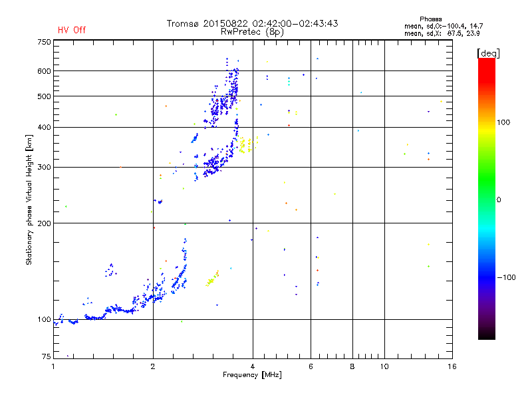Click the x-axis tick label '2'
Viewport: 532px width, 399px height.
click(153, 366)
